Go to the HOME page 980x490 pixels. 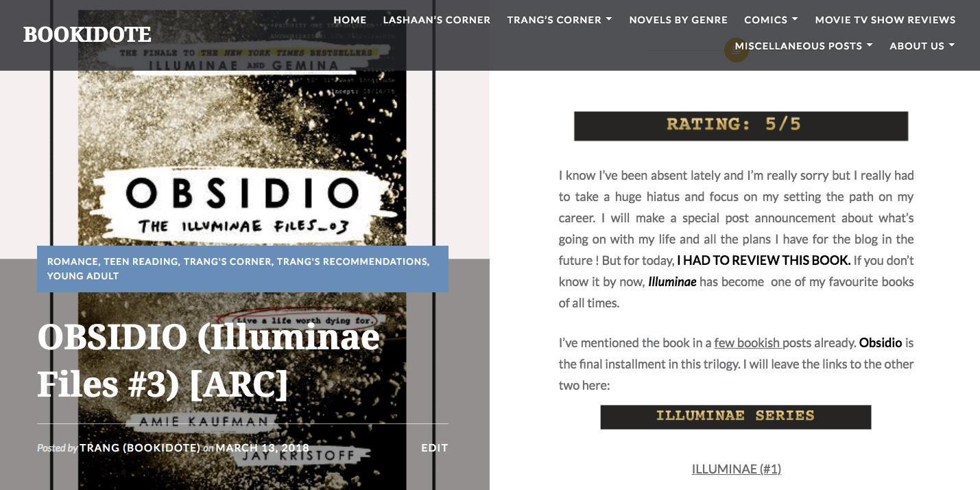(x=350, y=20)
